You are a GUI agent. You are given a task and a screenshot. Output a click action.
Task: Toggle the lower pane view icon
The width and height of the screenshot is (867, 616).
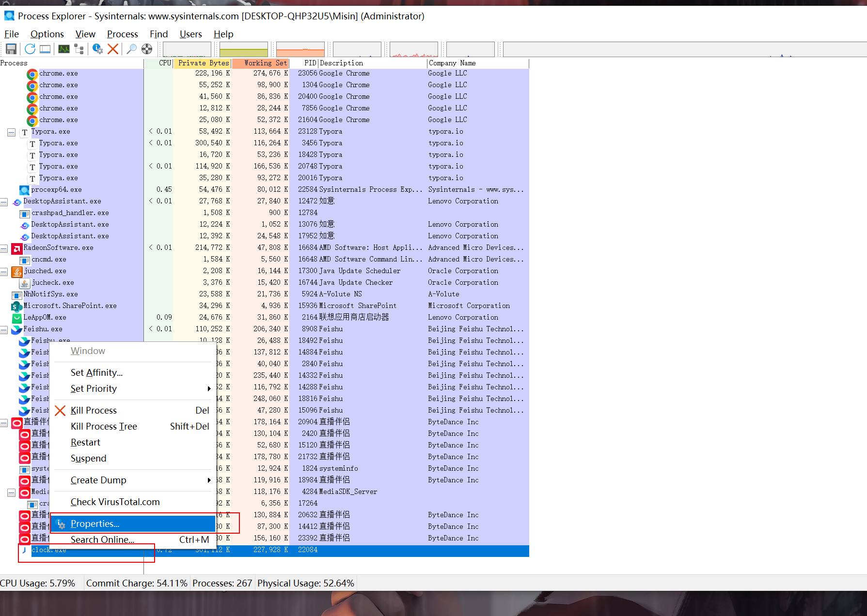click(x=45, y=49)
